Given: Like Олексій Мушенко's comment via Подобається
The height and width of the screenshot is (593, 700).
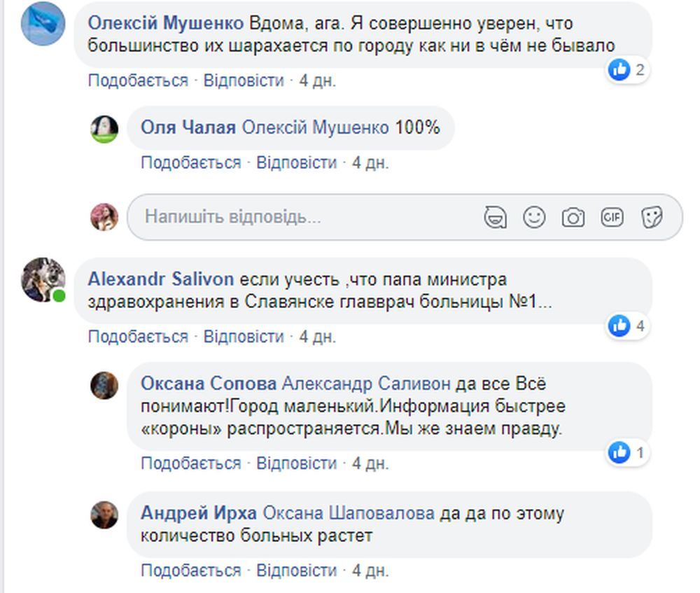Looking at the screenshot, I should (138, 81).
